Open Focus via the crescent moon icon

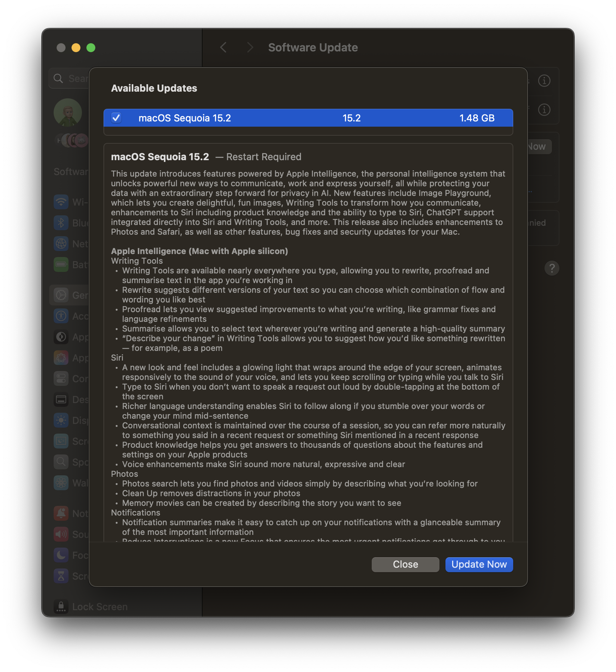[61, 555]
